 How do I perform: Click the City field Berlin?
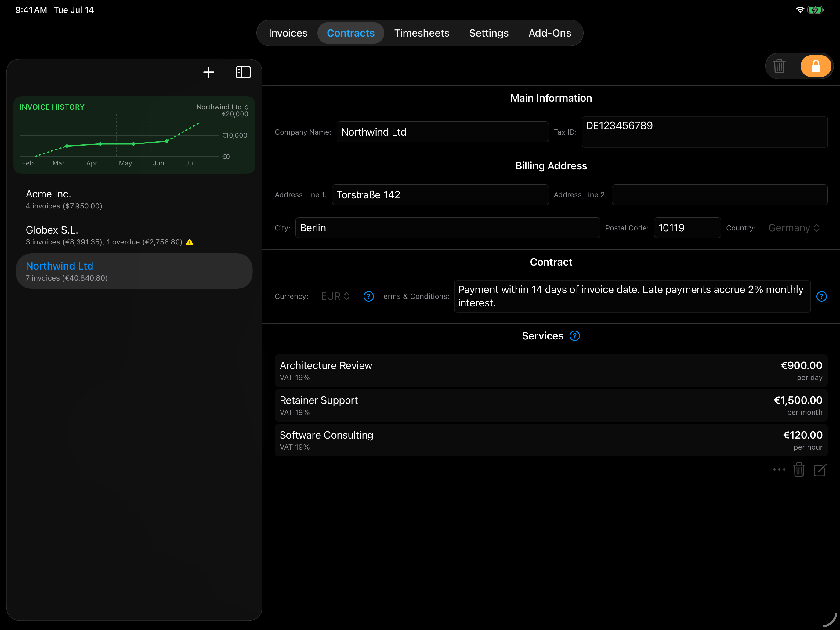click(x=448, y=228)
